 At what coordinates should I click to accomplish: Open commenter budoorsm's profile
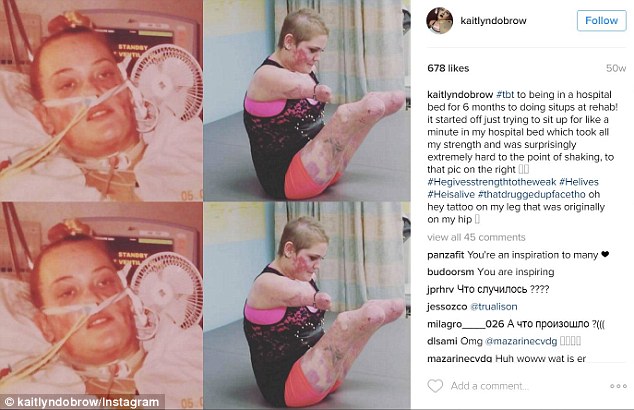(451, 272)
